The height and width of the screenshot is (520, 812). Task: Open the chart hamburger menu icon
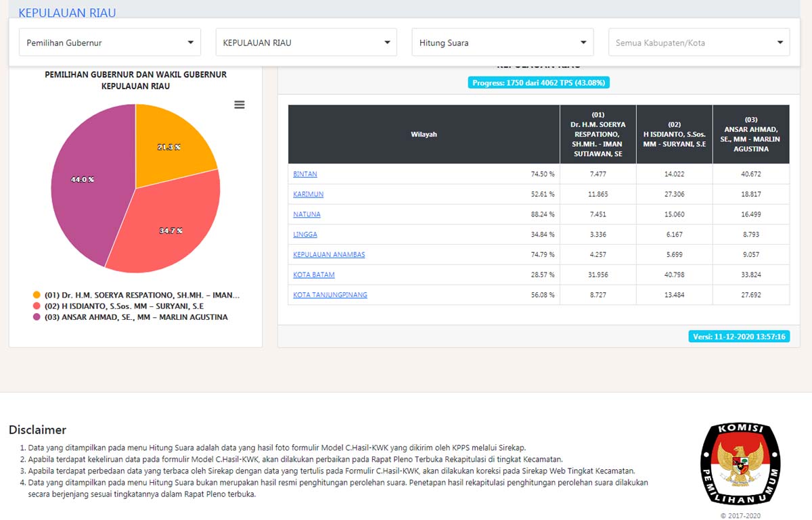(239, 105)
